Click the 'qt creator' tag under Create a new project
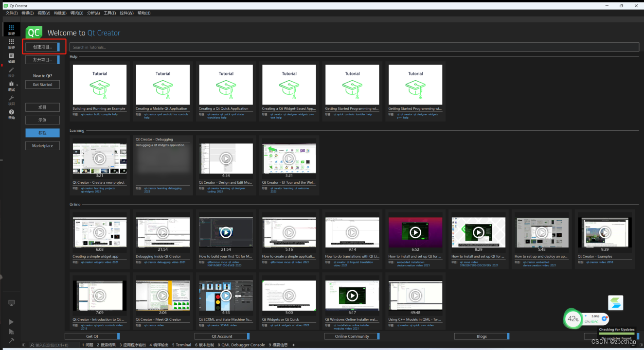The height and width of the screenshot is (350, 644). click(x=87, y=188)
